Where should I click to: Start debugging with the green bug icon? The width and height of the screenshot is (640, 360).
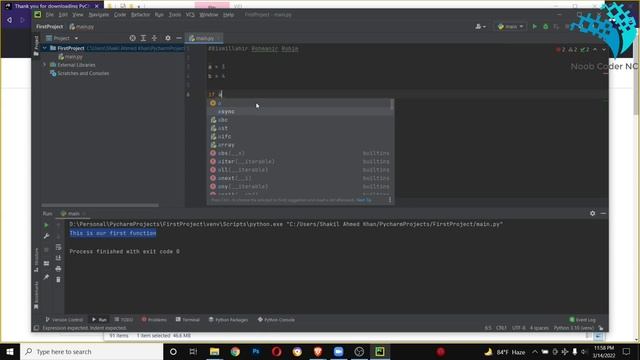point(546,27)
